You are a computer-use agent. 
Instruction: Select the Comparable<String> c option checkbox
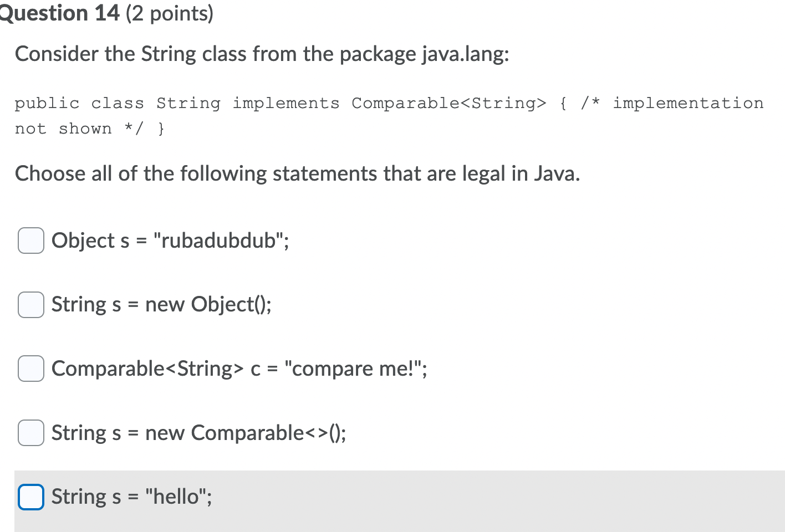(x=31, y=369)
